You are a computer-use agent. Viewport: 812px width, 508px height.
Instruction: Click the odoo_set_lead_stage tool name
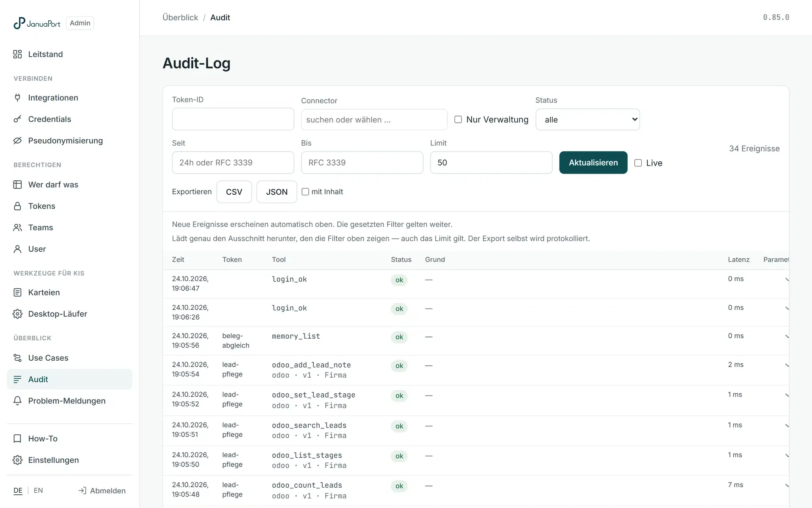[x=313, y=395]
